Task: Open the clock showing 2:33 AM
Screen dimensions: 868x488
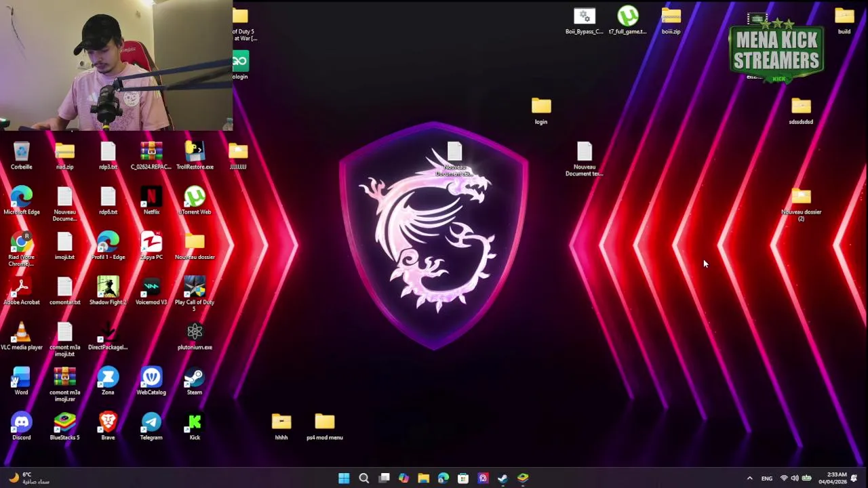Action: click(832, 479)
